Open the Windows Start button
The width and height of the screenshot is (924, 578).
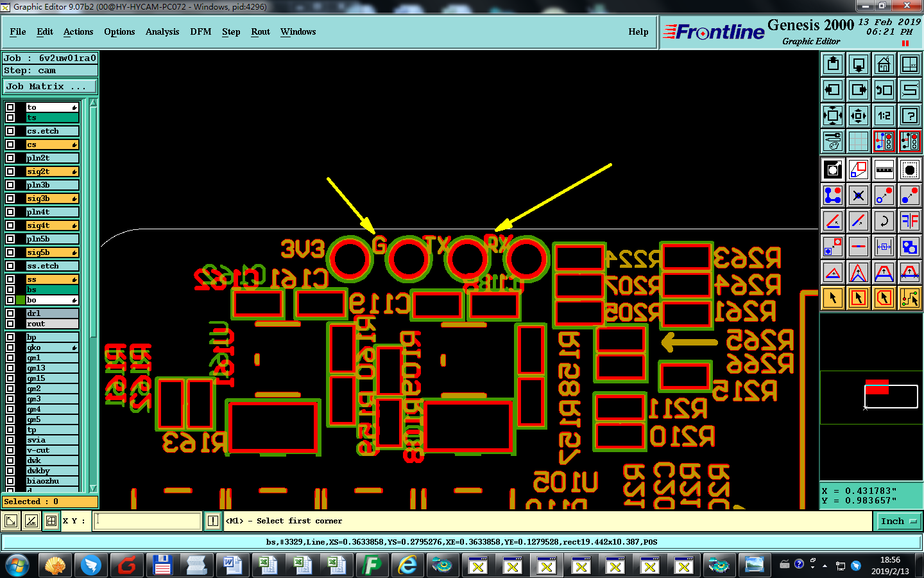click(18, 565)
